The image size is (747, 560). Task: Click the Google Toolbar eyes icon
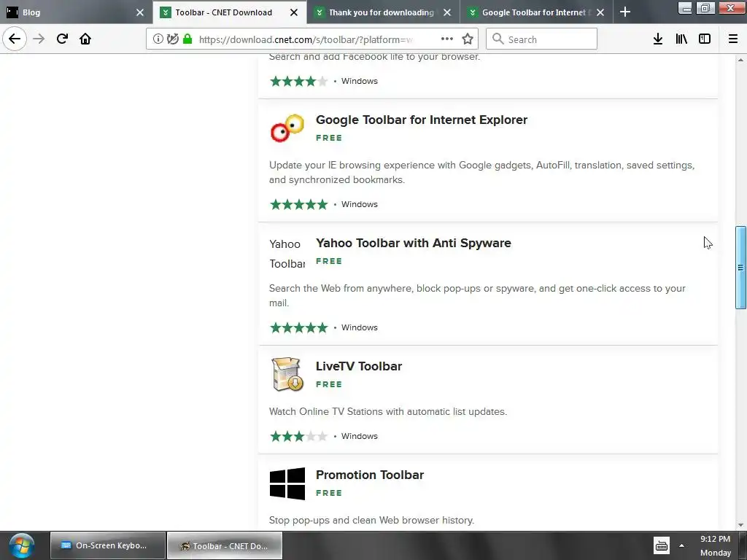click(287, 128)
